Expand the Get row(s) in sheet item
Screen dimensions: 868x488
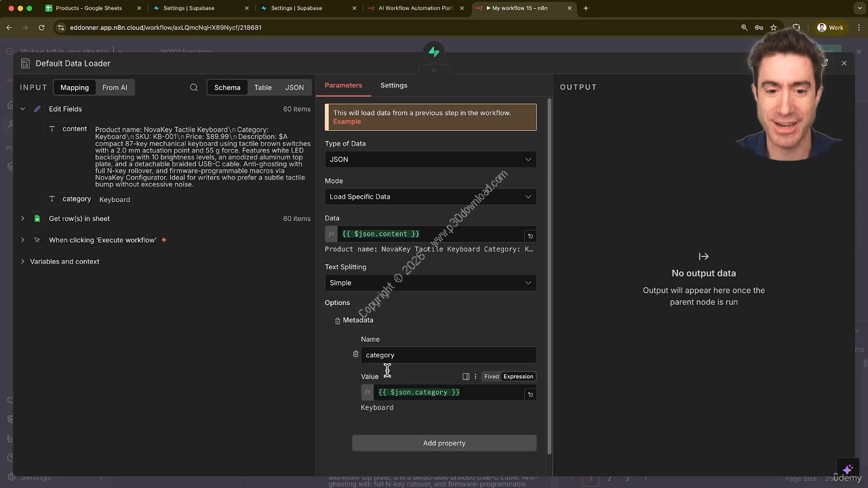tap(22, 219)
